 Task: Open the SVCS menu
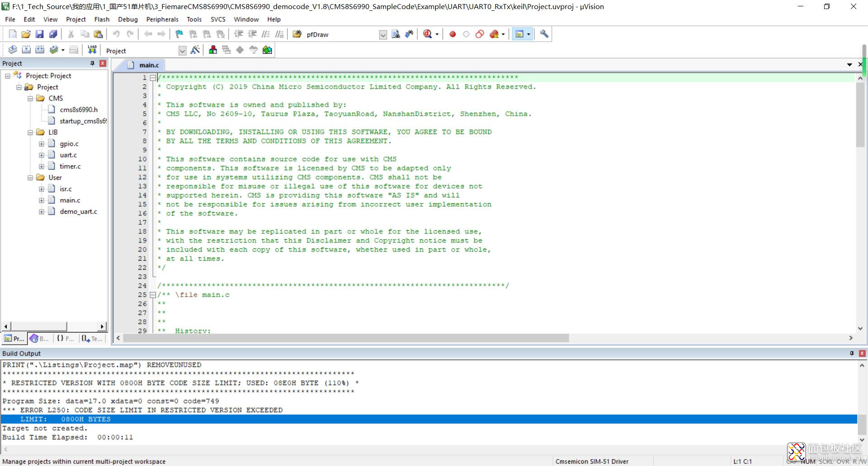[218, 19]
